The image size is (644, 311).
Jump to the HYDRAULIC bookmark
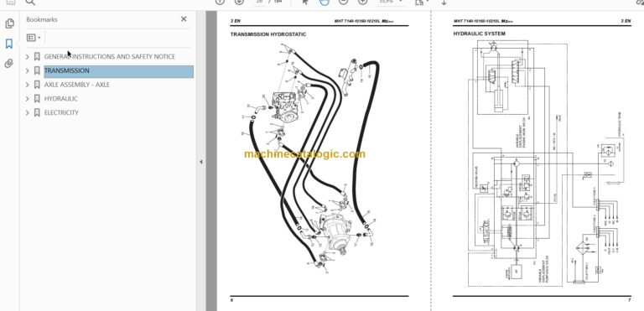pyautogui.click(x=60, y=99)
